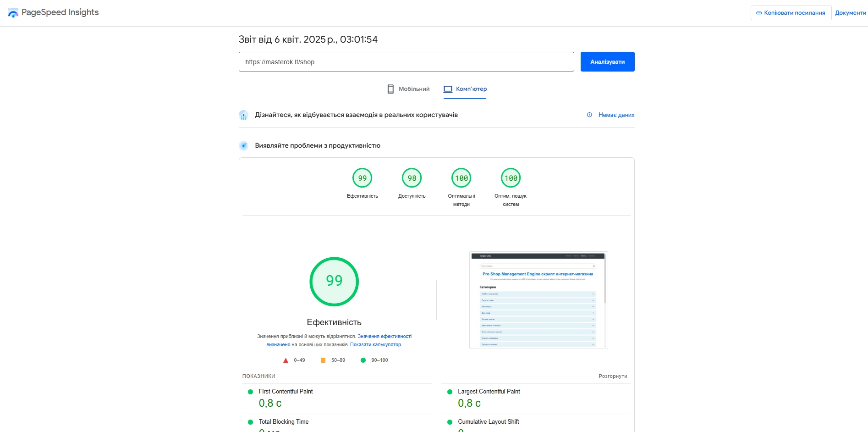Image resolution: width=868 pixels, height=432 pixels.
Task: Click the 99 Ефективність score gauge
Action: tap(362, 178)
